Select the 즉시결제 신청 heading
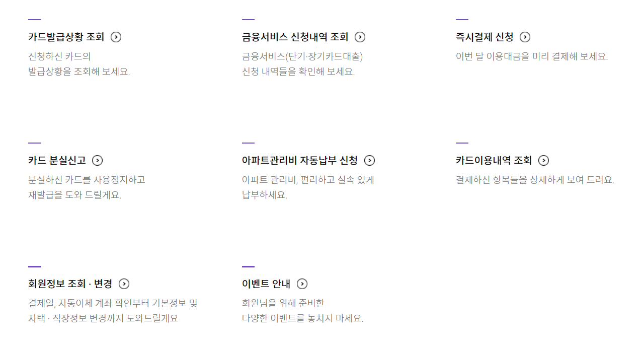 click(x=484, y=37)
